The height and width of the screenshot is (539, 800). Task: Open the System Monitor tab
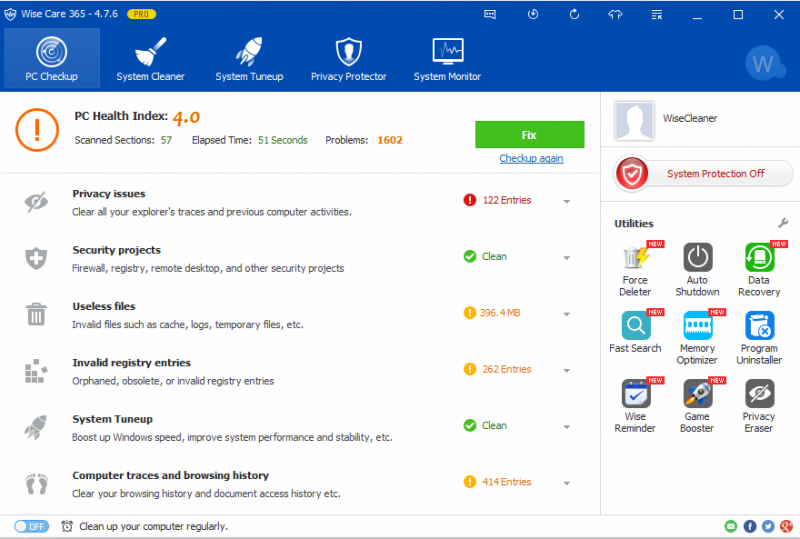447,58
